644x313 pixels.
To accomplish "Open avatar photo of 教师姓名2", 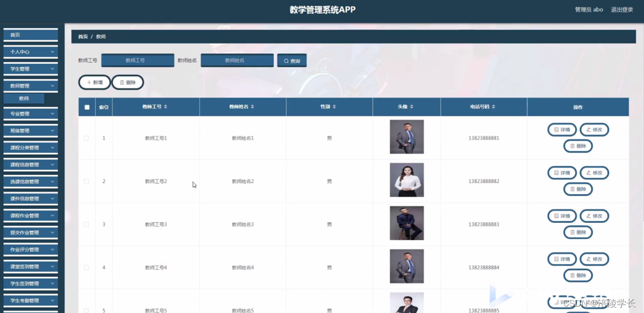I will [x=407, y=180].
